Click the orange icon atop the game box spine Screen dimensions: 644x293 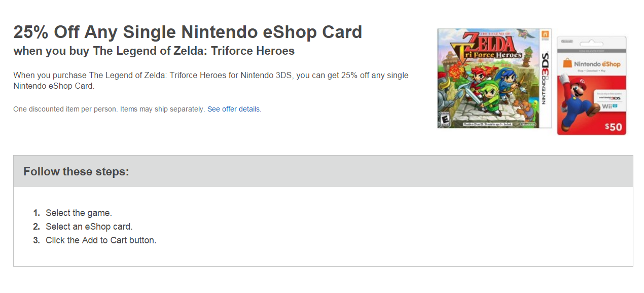pos(546,34)
